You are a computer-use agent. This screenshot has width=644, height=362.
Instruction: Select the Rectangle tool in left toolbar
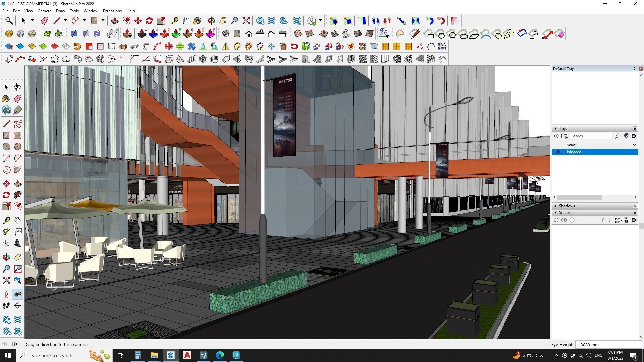tap(6, 135)
